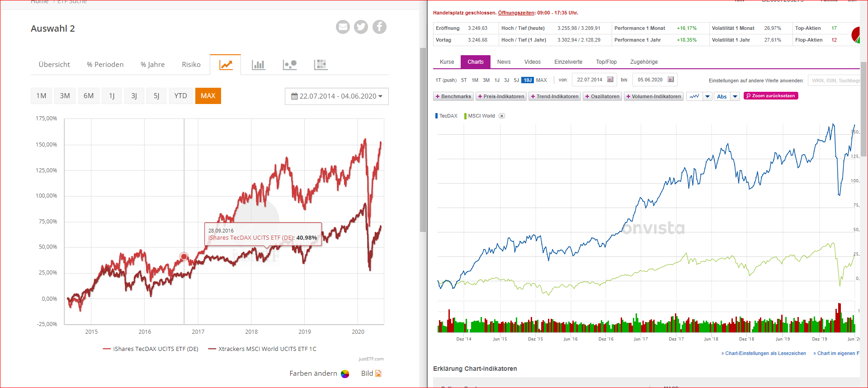The width and height of the screenshot is (868, 388).
Task: Add an indicator with the Oszillatoren button
Action: click(602, 96)
